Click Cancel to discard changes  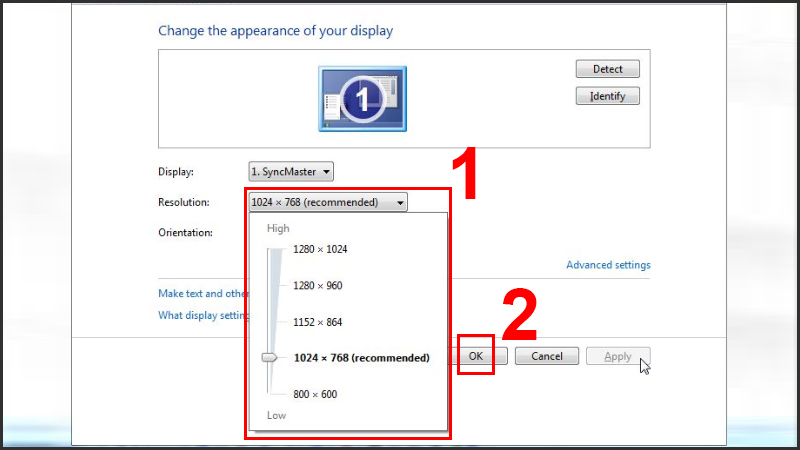pyautogui.click(x=546, y=356)
